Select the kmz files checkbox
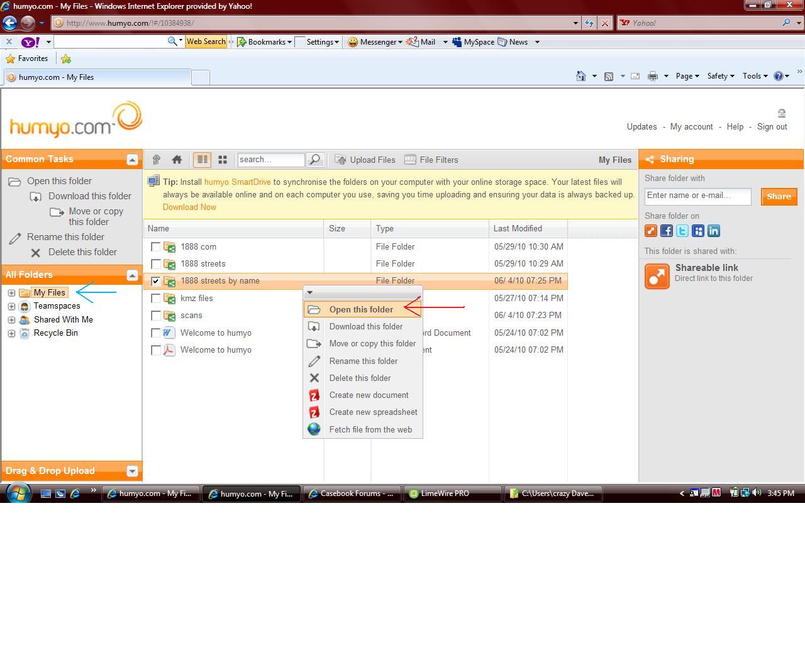Screen dimensions: 805x672 [156, 299]
